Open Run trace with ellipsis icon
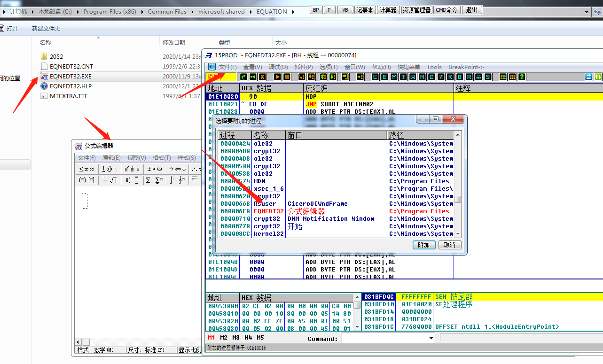603x364 pixels. coord(479,77)
